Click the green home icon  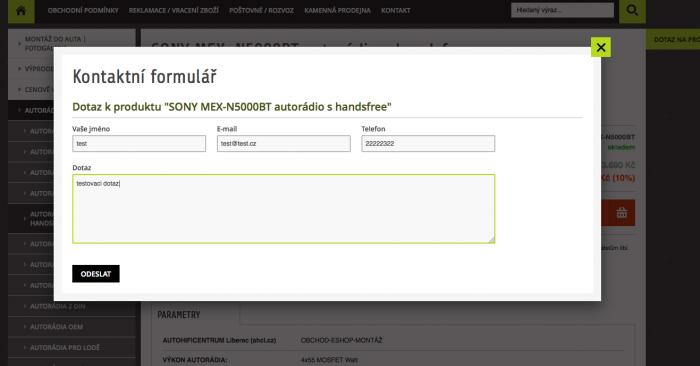pos(21,11)
